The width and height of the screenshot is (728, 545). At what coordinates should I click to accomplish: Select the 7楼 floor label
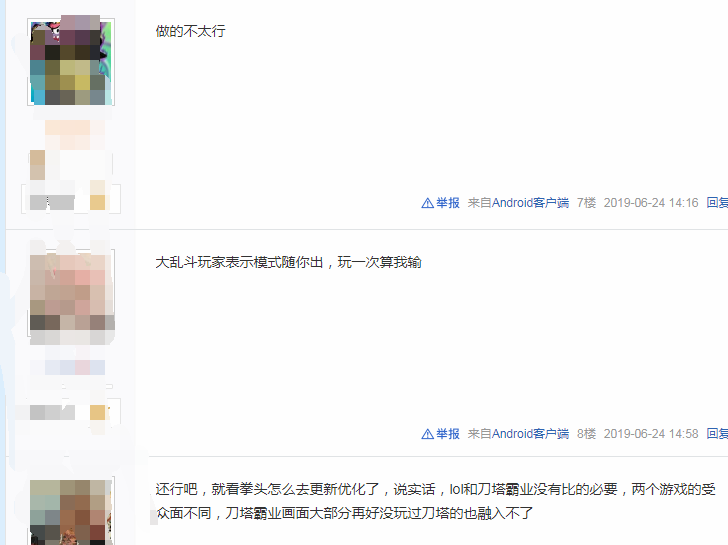click(x=586, y=203)
